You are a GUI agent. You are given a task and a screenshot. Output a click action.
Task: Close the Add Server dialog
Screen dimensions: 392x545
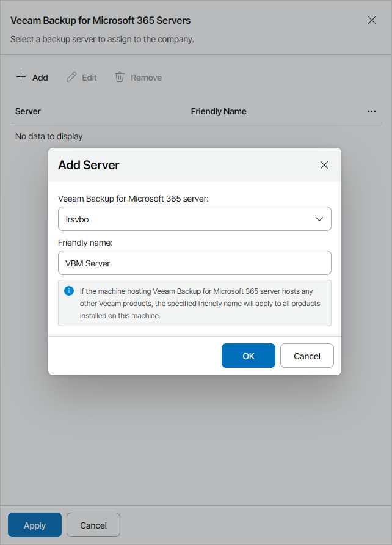tap(324, 165)
